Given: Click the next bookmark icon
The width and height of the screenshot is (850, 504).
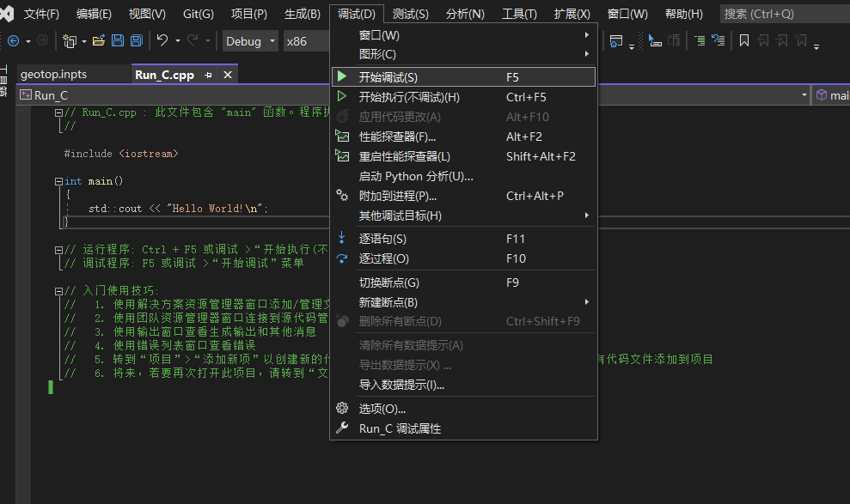Looking at the screenshot, I should click(x=782, y=40).
